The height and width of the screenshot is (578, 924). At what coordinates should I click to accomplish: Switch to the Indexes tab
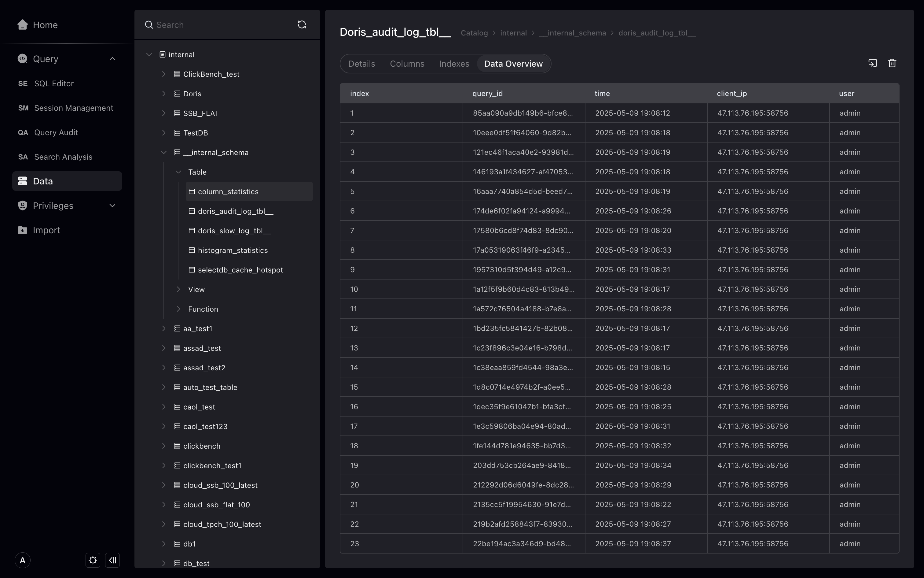click(x=454, y=64)
